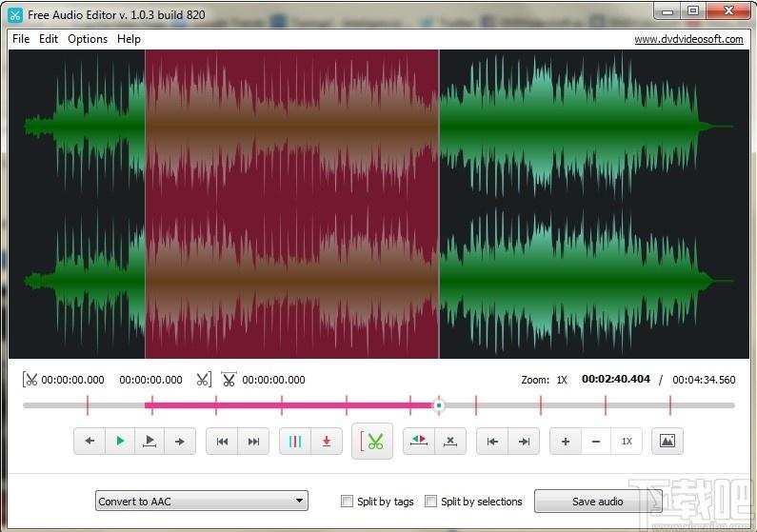757x532 pixels.
Task: Click the green scissors cut selection button
Action: click(x=372, y=441)
